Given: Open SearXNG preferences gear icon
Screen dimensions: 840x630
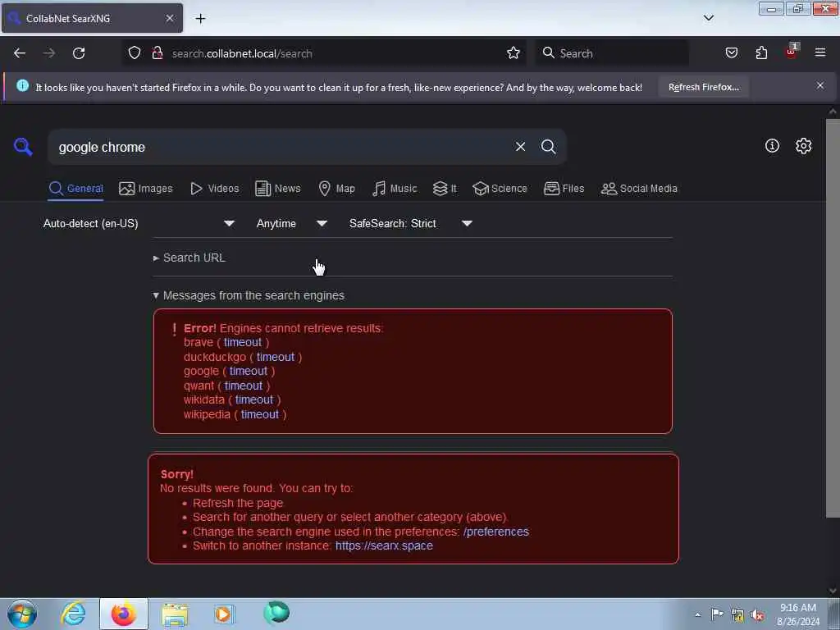Looking at the screenshot, I should pos(803,146).
